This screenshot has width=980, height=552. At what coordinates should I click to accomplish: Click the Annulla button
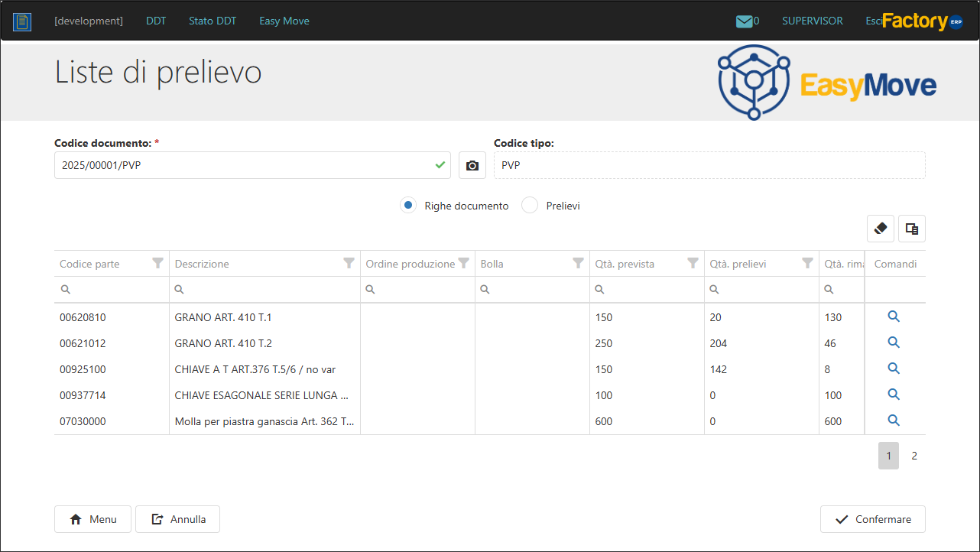pyautogui.click(x=178, y=519)
